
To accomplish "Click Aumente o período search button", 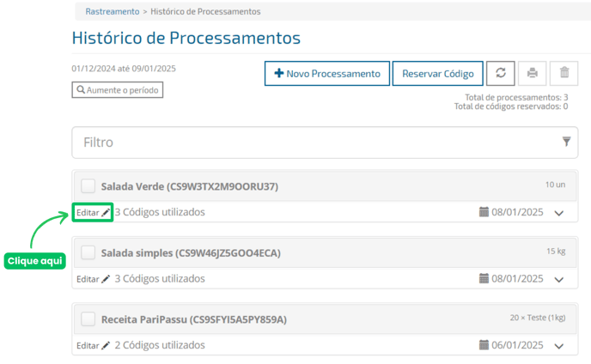I will (x=117, y=89).
